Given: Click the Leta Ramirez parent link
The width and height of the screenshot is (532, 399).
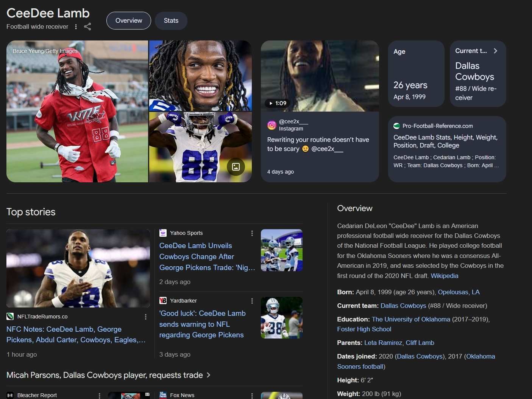Looking at the screenshot, I should pos(383,343).
